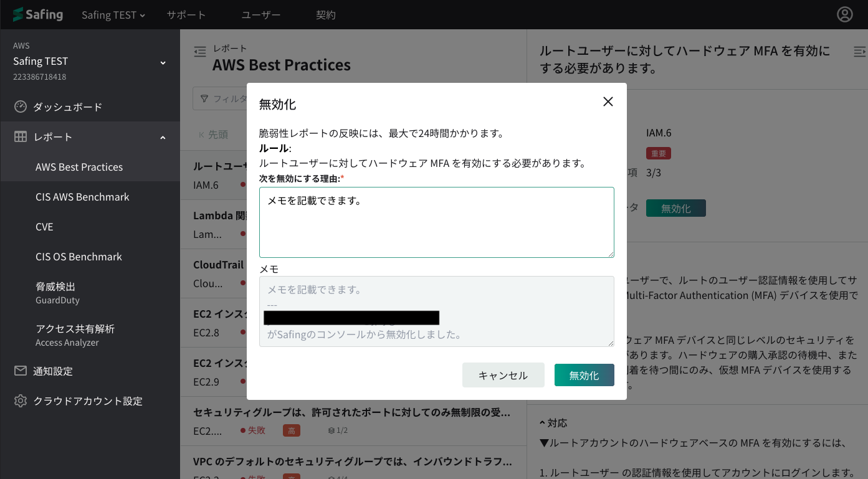The height and width of the screenshot is (479, 868).
Task: Collapse the right detail panel icon
Action: coord(859,51)
